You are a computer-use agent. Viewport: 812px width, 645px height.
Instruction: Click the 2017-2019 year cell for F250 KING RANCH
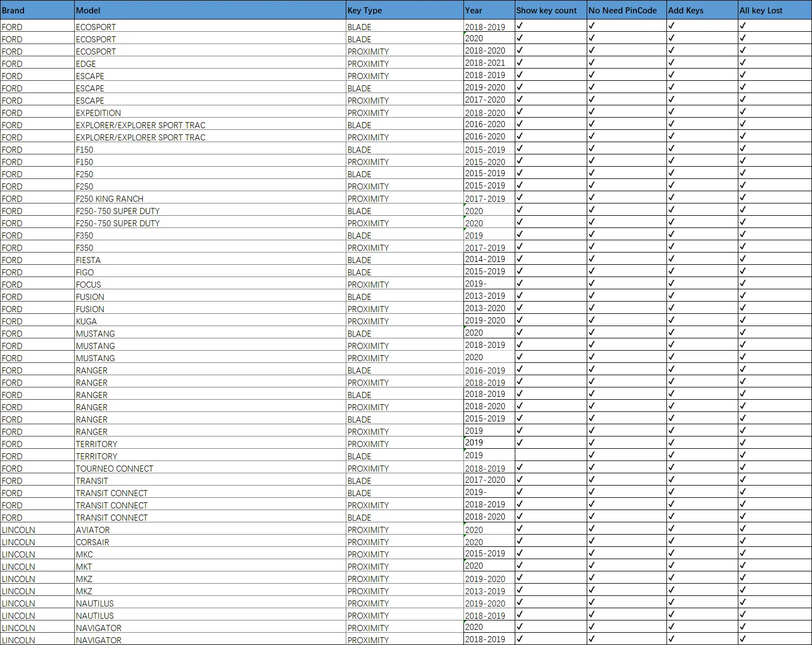pos(489,198)
